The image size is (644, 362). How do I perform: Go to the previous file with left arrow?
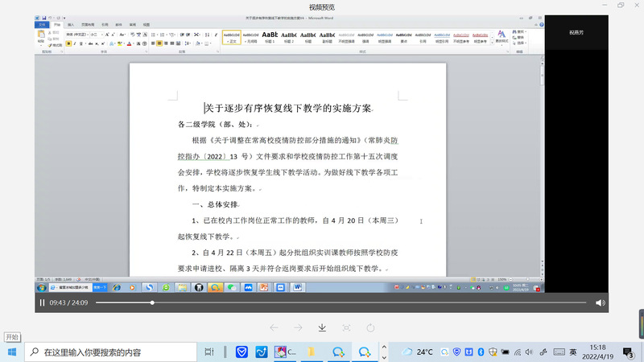(x=274, y=327)
